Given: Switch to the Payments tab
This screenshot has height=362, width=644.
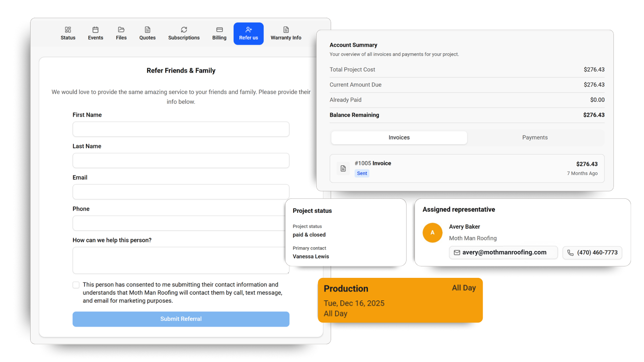Looking at the screenshot, I should (535, 137).
